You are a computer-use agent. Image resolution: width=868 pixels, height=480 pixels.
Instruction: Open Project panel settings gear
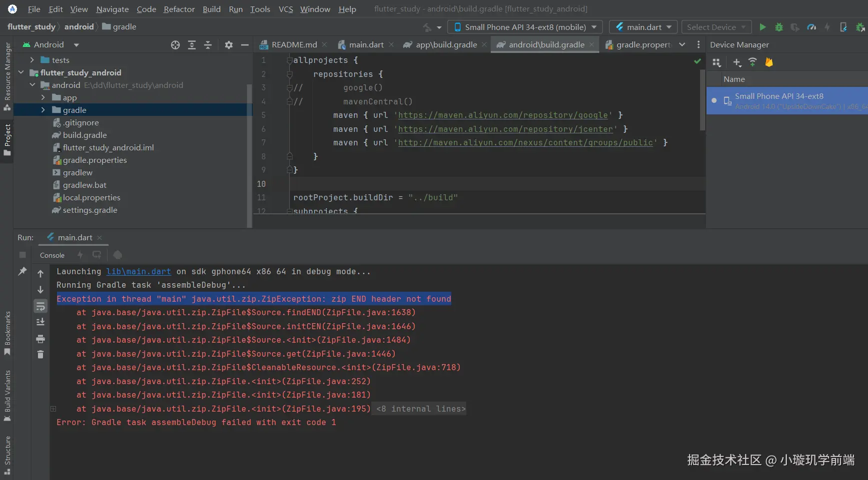[x=229, y=45]
